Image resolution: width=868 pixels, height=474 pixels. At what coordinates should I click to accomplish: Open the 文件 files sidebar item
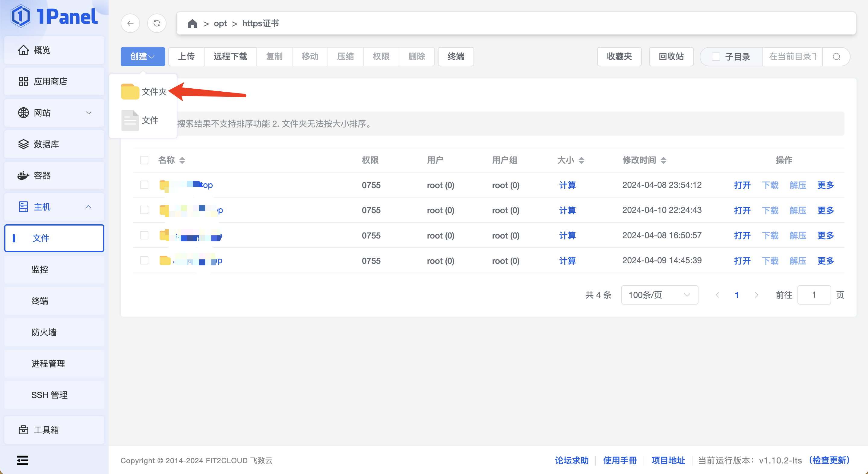coord(54,238)
